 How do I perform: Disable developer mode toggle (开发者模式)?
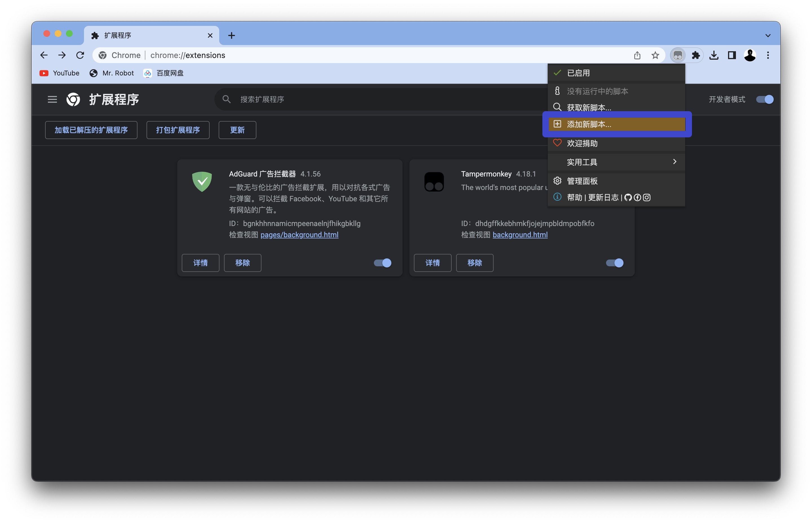tap(764, 100)
